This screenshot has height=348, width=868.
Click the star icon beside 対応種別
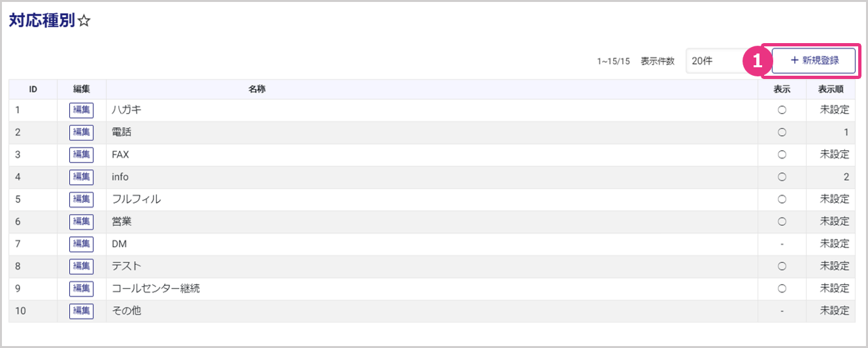(84, 21)
